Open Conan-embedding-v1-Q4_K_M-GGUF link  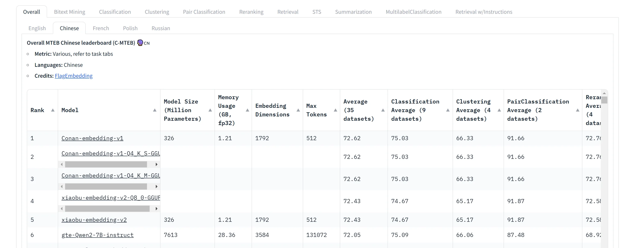tap(111, 176)
